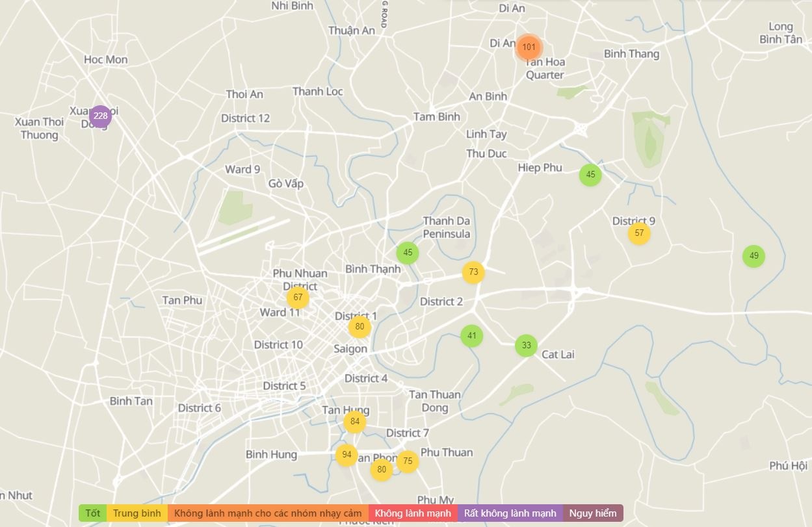The height and width of the screenshot is (527, 812).
Task: Click the yellow 57 marker in District 9
Action: [639, 233]
